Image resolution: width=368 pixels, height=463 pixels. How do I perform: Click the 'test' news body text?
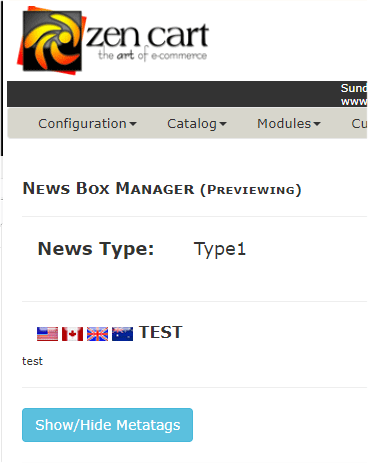(32, 361)
